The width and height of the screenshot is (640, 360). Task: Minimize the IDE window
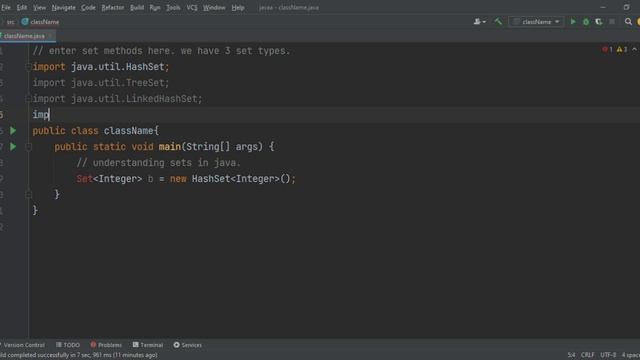click(x=603, y=7)
